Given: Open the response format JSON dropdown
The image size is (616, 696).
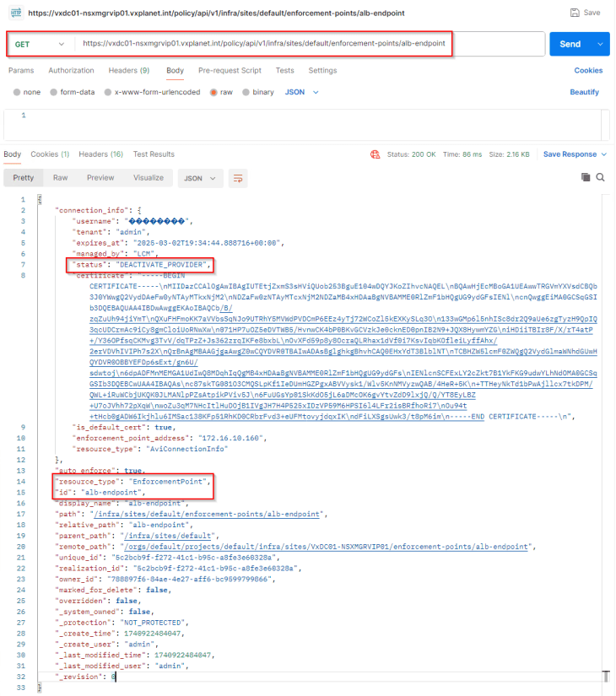Looking at the screenshot, I should 199,178.
